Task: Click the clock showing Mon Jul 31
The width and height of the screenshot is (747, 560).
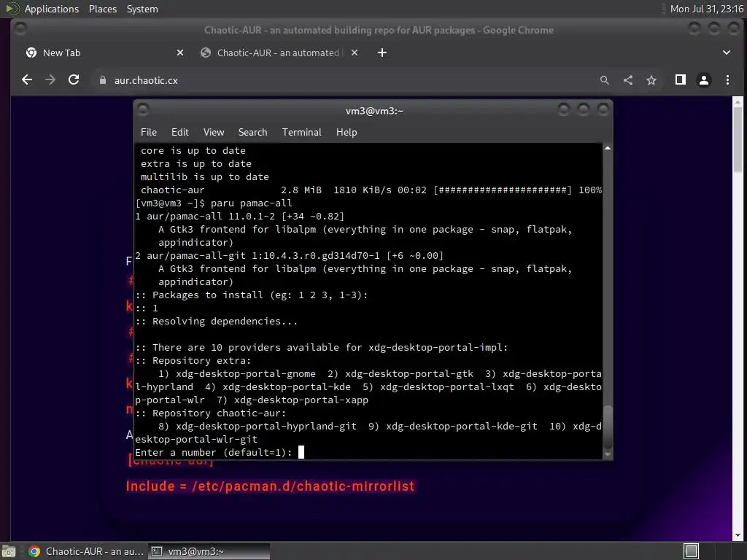Action: pyautogui.click(x=706, y=9)
